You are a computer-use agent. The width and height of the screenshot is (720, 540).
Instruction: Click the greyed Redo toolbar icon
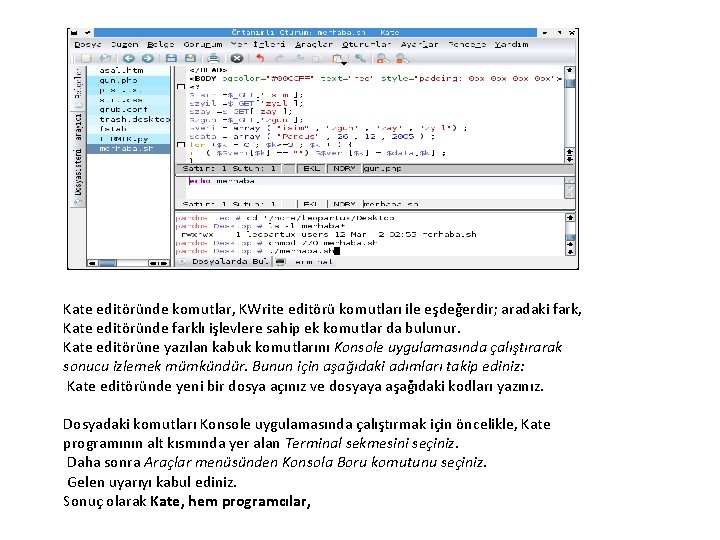(279, 58)
